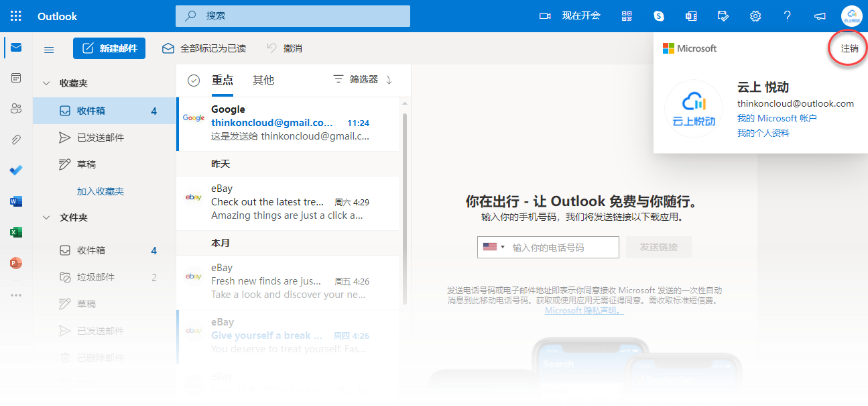This screenshot has width=868, height=406.
Task: Open the Outlook add-in icon in header
Action: [x=691, y=16]
